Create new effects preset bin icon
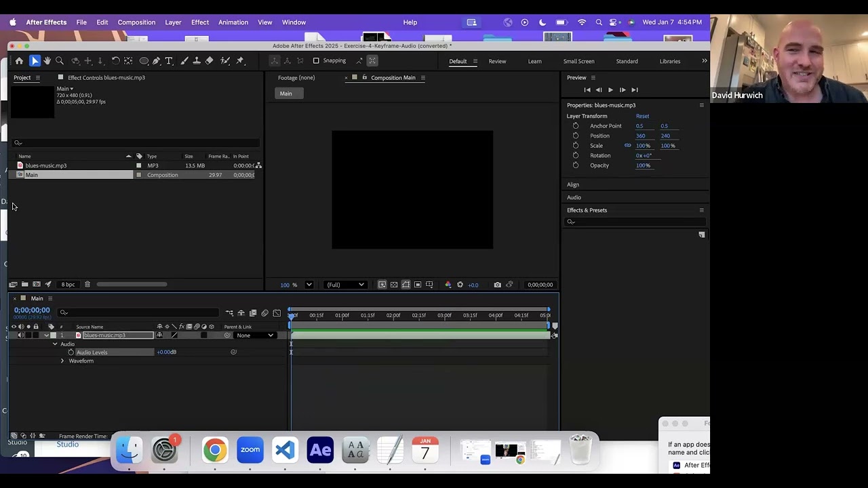Image resolution: width=868 pixels, height=488 pixels. pos(702,235)
